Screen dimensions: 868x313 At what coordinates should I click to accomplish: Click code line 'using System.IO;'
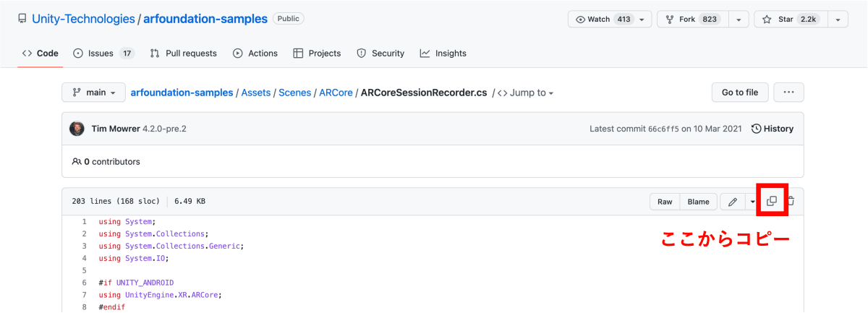pos(133,258)
